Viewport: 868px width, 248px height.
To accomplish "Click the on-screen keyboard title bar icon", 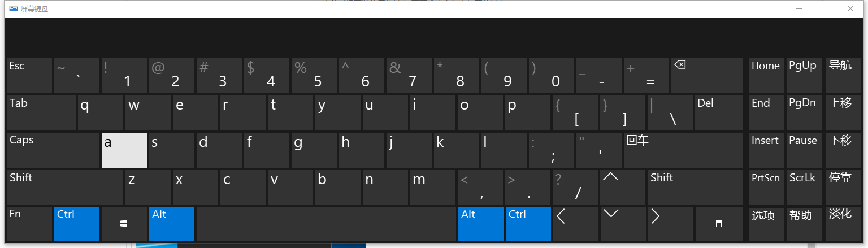I will (14, 8).
